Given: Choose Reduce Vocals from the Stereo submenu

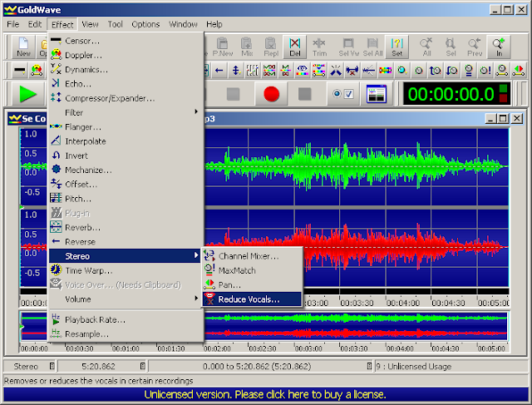Looking at the screenshot, I should (x=249, y=299).
